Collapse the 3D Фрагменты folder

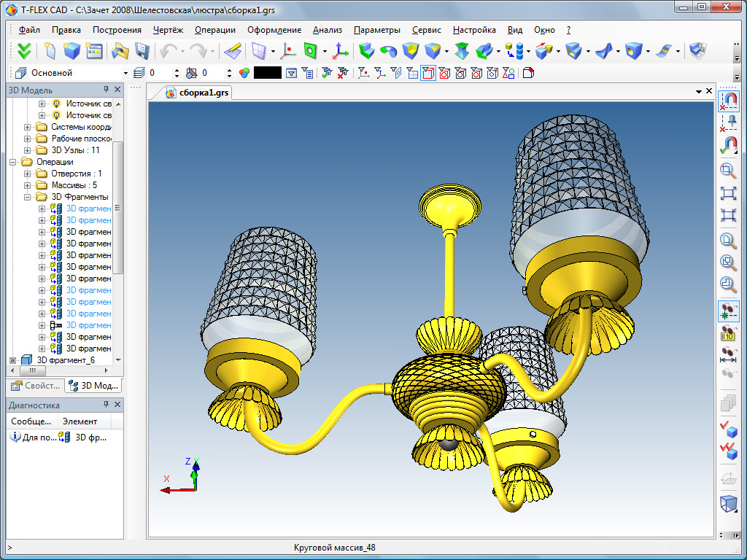pos(27,197)
